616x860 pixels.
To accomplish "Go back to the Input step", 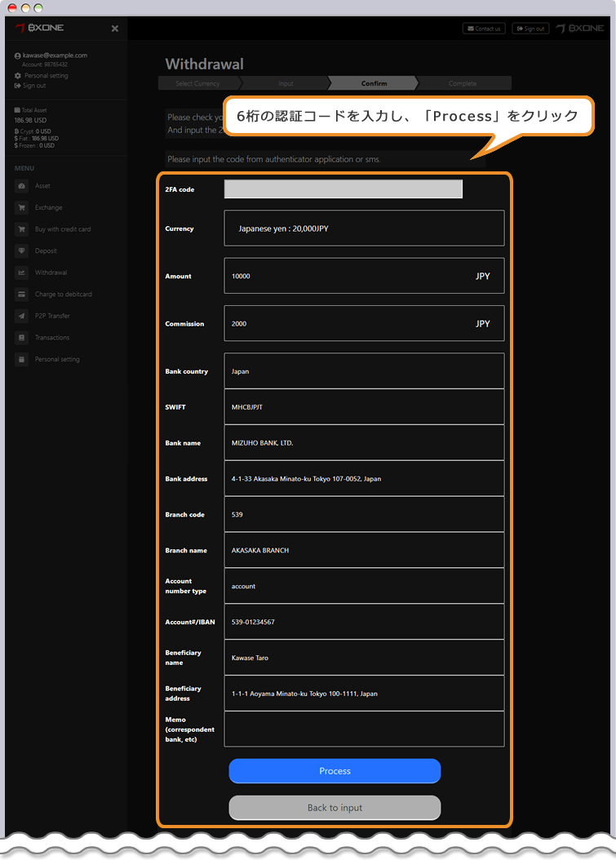I will coord(286,83).
